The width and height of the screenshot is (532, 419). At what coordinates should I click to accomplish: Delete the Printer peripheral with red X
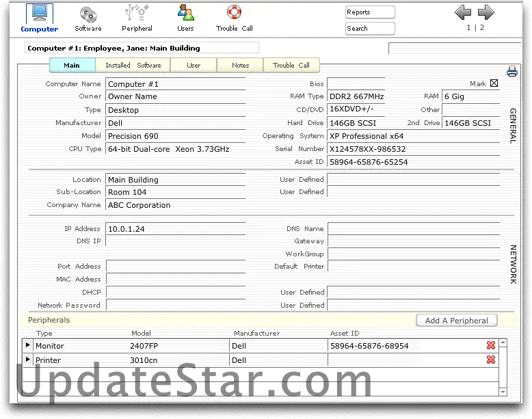pos(490,360)
